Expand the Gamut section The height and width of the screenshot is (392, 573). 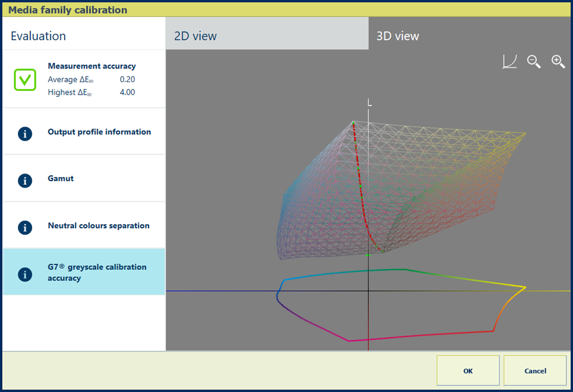point(61,178)
